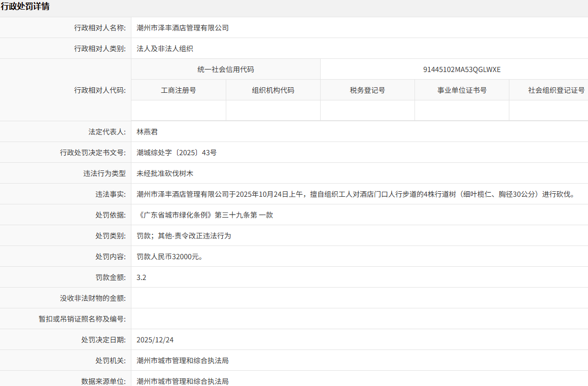
Task: Select the 税务登记号 column header
Action: [367, 90]
